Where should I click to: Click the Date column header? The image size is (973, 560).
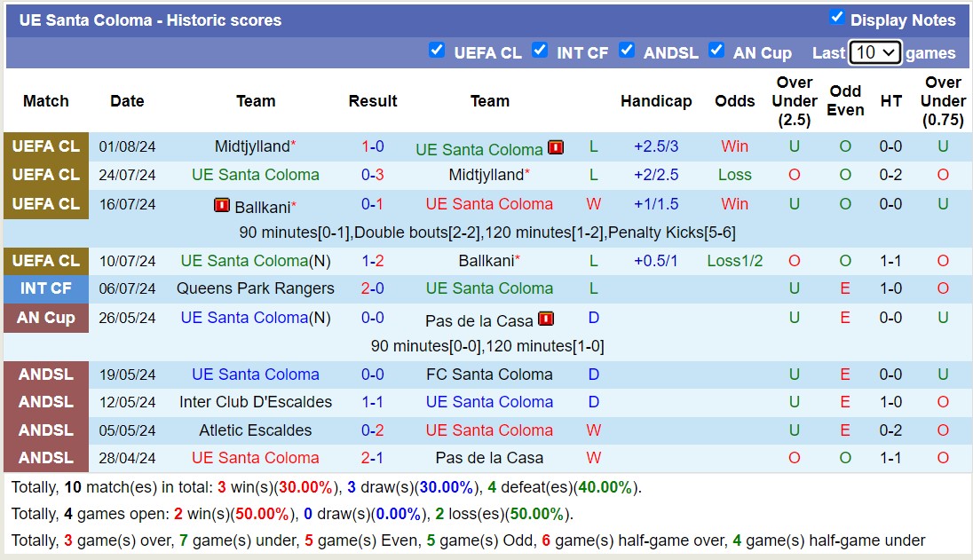point(127,101)
